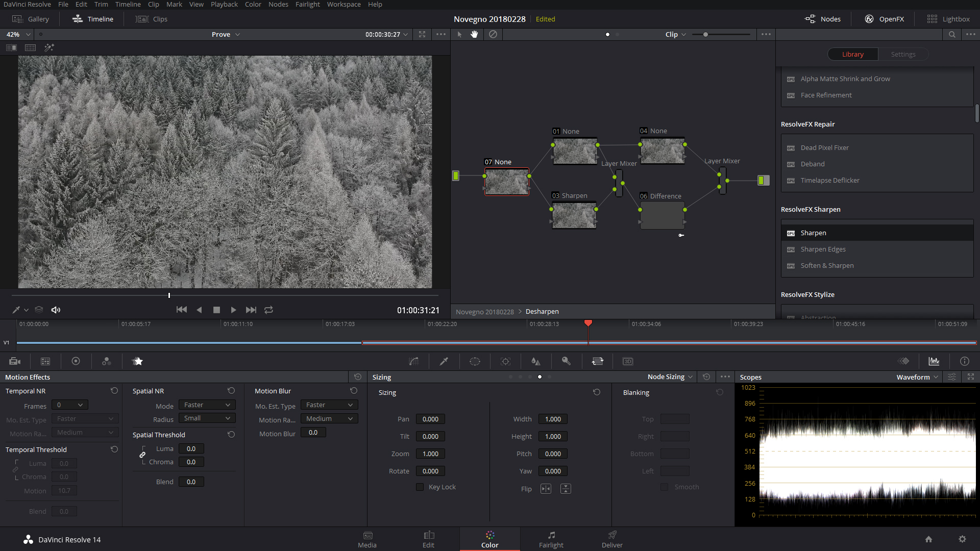Open the Info palette icon
The height and width of the screenshot is (551, 980).
[965, 361]
